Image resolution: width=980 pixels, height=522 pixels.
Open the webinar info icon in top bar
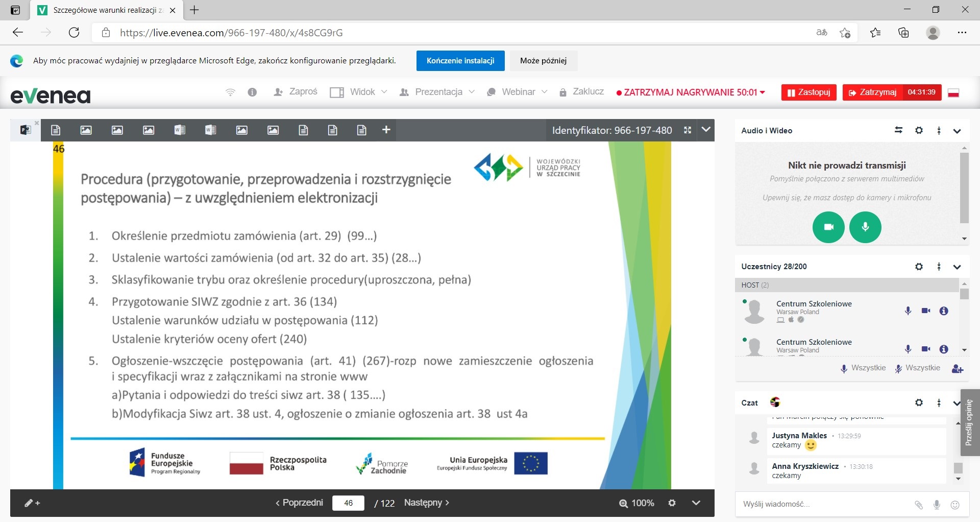[x=252, y=92]
